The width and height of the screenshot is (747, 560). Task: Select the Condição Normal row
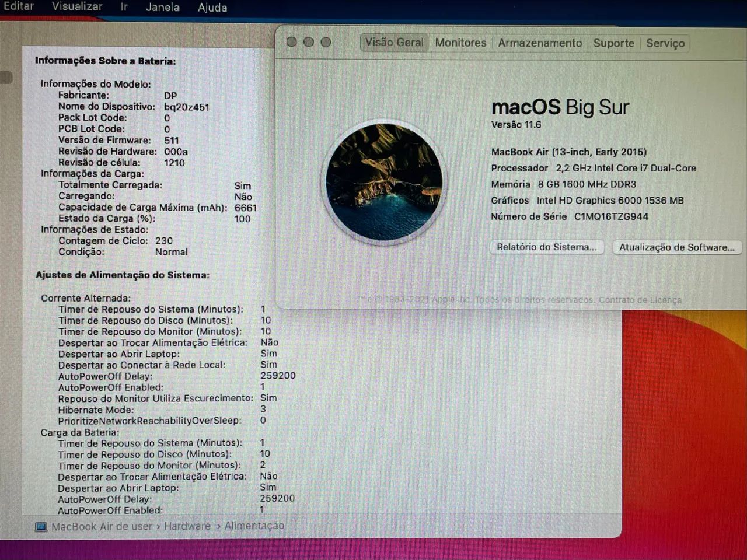[x=123, y=252]
